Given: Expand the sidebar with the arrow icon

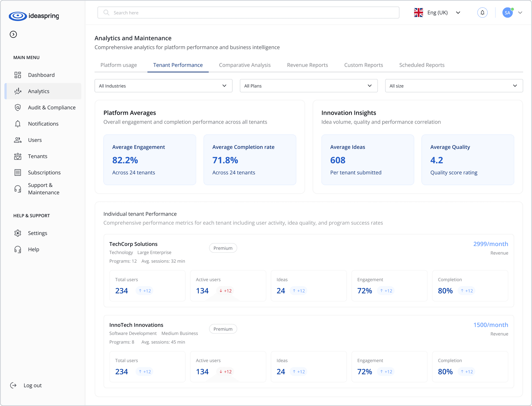Looking at the screenshot, I should click(13, 34).
